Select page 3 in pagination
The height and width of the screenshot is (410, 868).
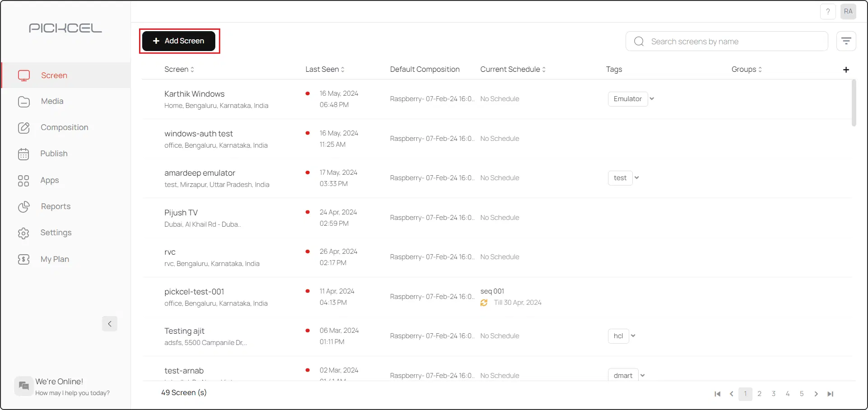click(774, 394)
